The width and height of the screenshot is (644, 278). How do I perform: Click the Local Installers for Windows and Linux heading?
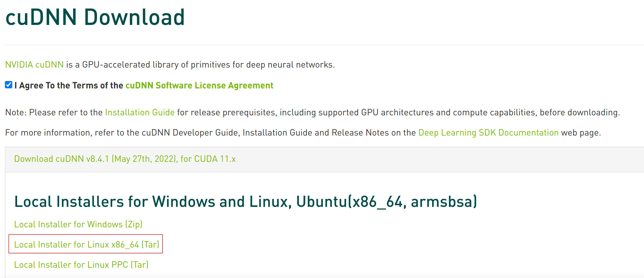point(246,202)
